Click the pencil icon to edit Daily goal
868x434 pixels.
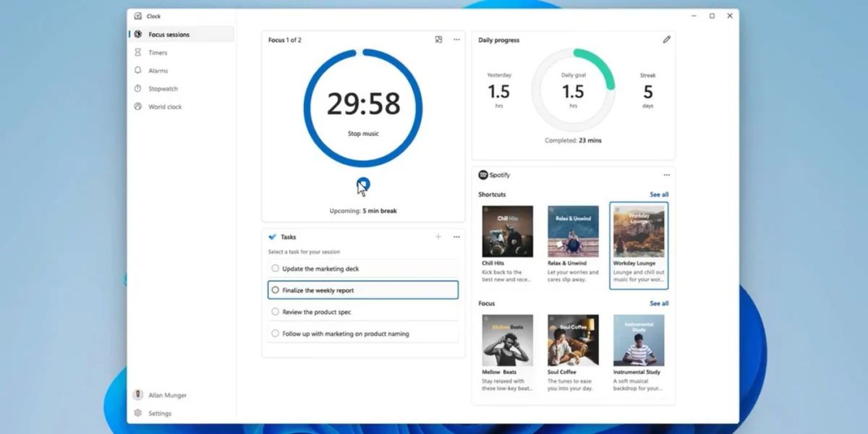(x=667, y=40)
